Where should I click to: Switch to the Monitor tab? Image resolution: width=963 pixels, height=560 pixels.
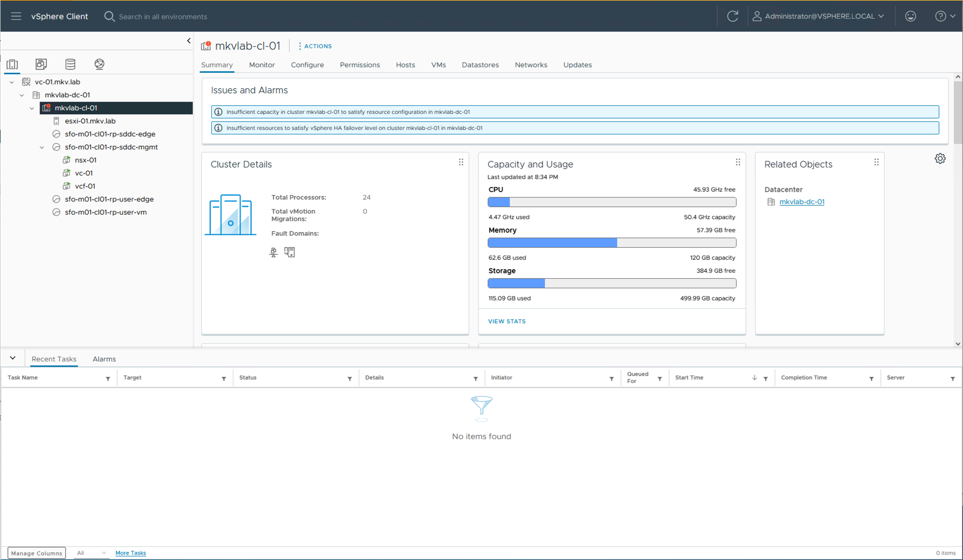(261, 65)
